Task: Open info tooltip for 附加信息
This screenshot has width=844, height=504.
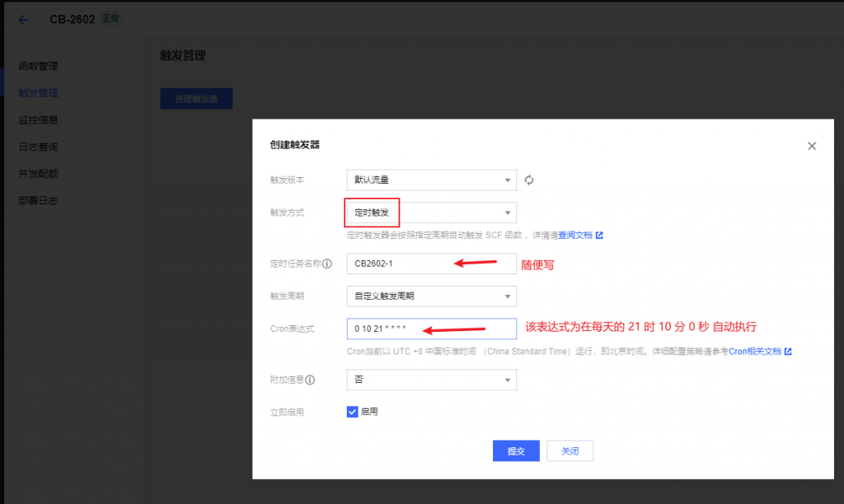Action: [x=310, y=380]
